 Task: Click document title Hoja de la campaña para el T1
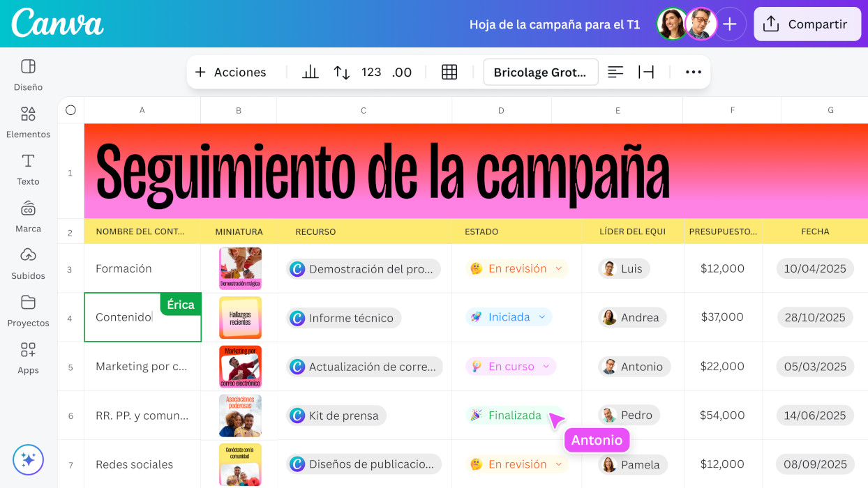(x=555, y=24)
